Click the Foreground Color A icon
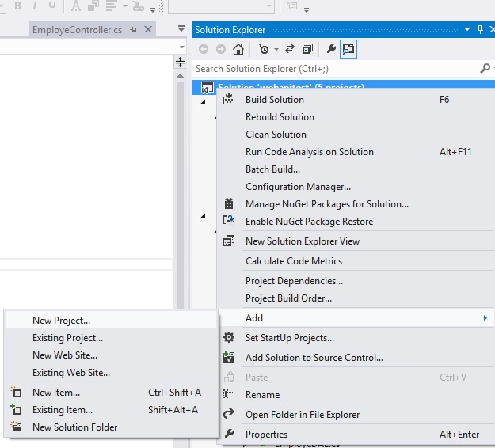 [76, 6]
